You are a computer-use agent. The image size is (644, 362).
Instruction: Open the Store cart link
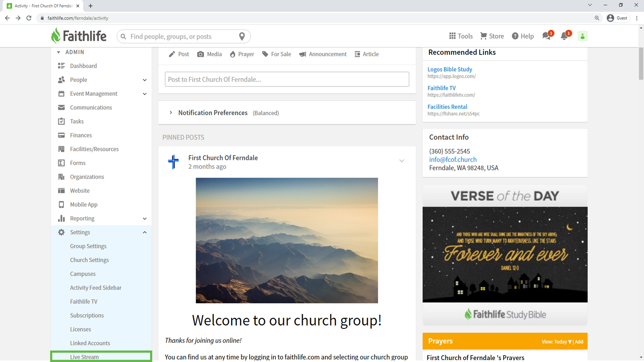pos(492,36)
